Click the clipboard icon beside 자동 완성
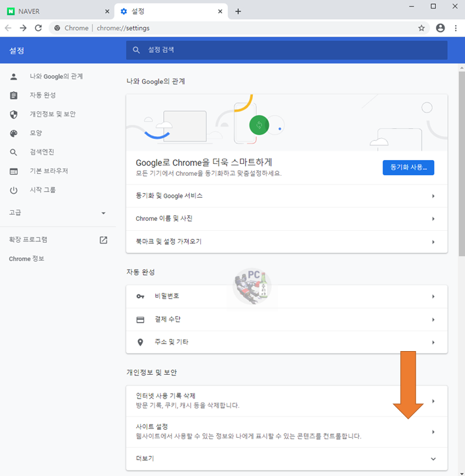465x476 pixels. click(x=14, y=95)
